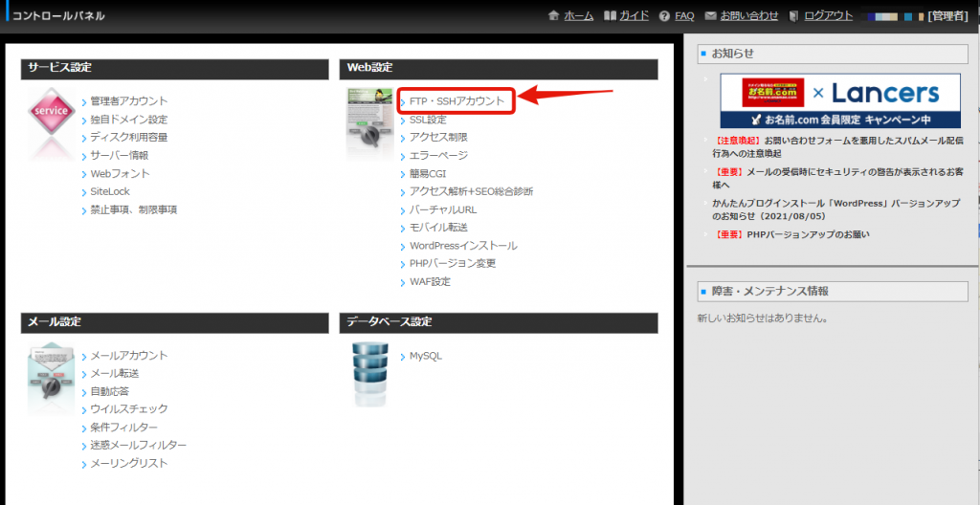Screen dimensions: 980x505
Task: Open the WAF設定 link
Action: point(430,281)
